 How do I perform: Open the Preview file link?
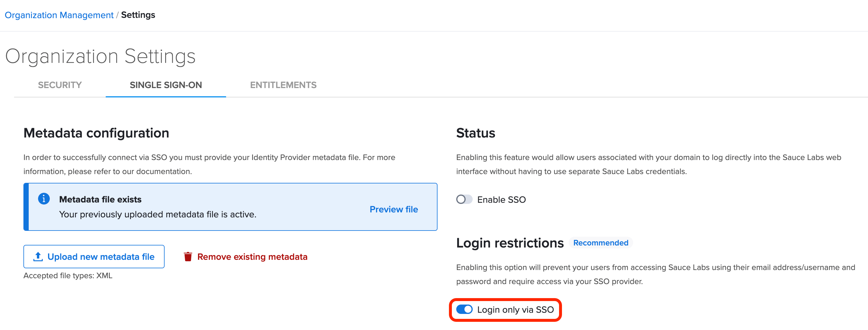point(394,209)
